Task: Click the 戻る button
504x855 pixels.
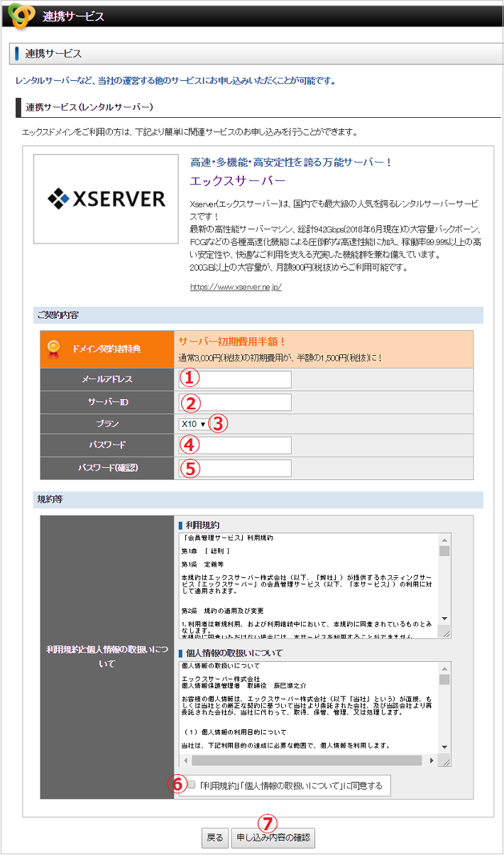Action: point(214,838)
